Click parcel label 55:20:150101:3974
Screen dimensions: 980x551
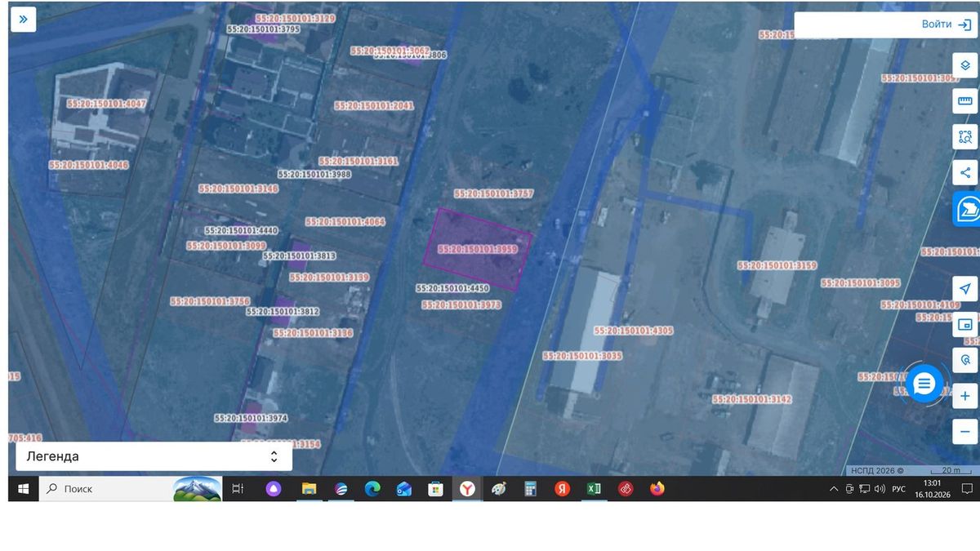tap(251, 418)
